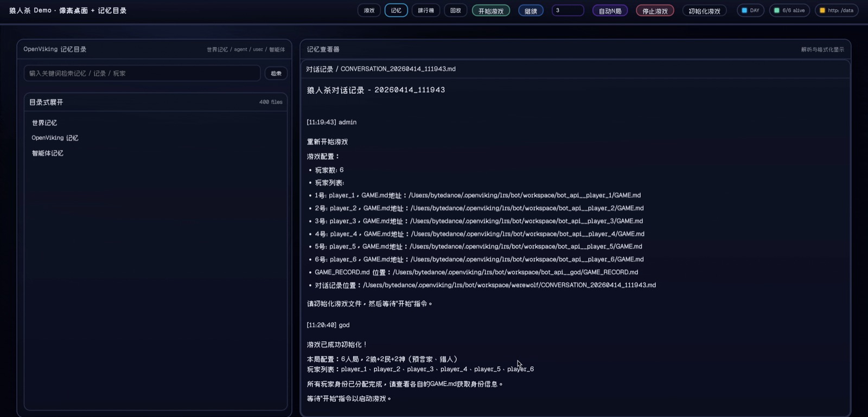
Task: Expand the OpenViking 记忆 folder
Action: coord(55,138)
